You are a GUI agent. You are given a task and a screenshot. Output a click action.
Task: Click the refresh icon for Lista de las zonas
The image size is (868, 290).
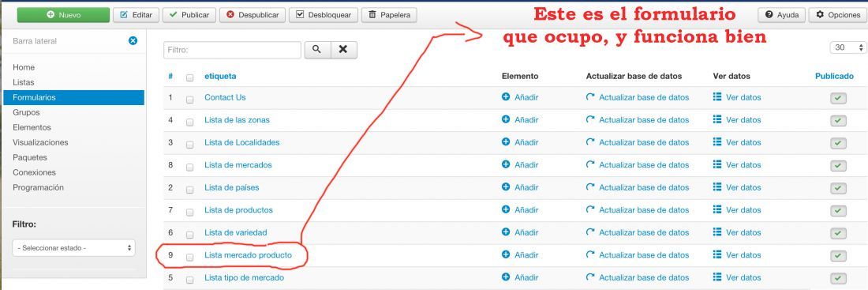[590, 120]
